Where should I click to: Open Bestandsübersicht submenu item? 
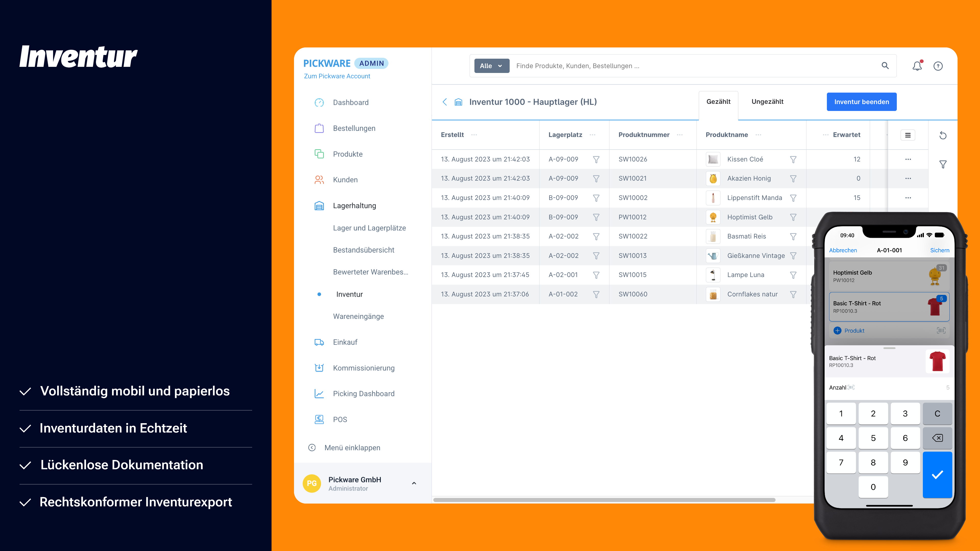[364, 250]
